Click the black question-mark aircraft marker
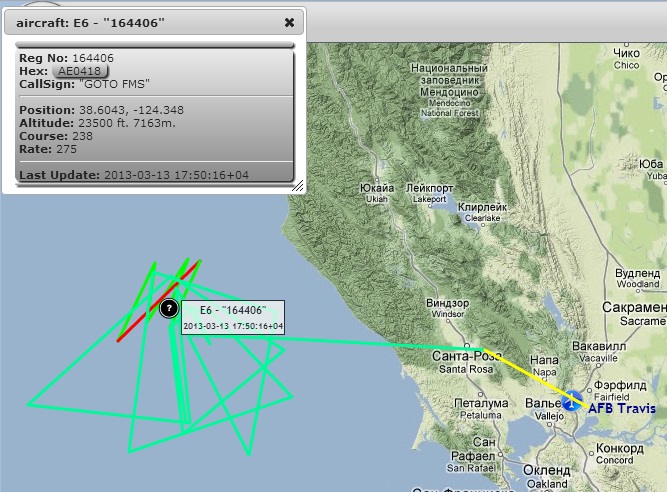 point(169,308)
